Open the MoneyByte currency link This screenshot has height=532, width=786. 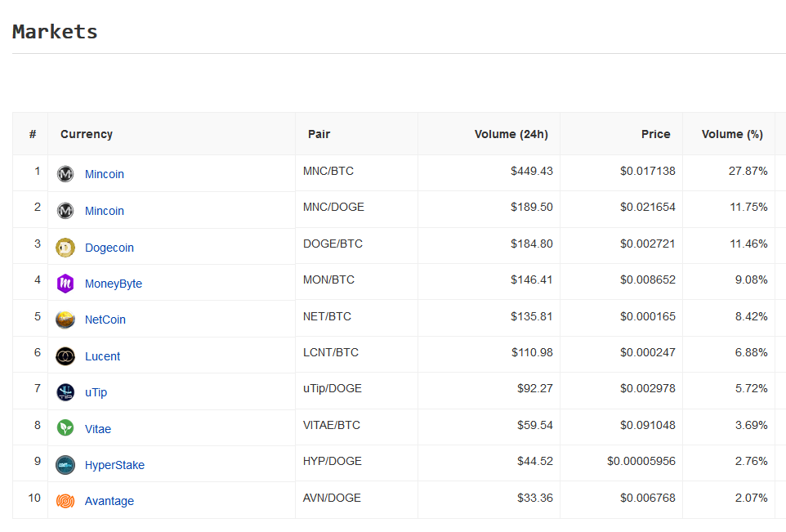(114, 284)
